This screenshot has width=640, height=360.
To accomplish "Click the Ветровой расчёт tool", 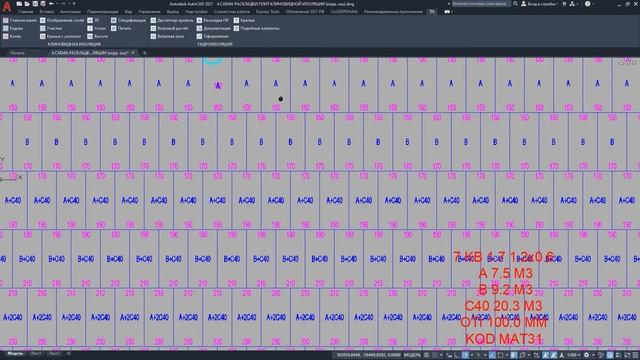I will tap(169, 28).
